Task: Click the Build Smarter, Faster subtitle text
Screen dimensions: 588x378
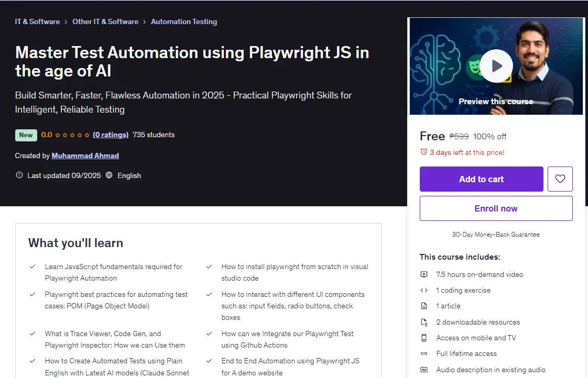Action: point(183,102)
